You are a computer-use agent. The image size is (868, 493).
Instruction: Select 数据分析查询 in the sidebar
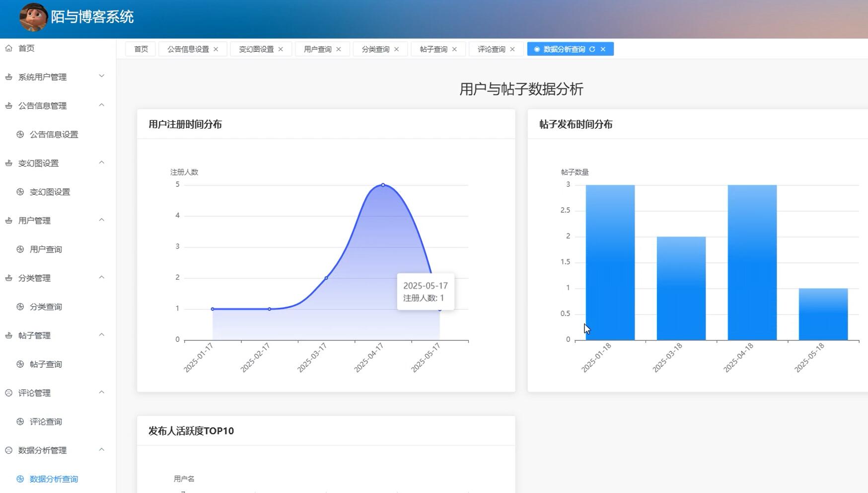tap(53, 479)
